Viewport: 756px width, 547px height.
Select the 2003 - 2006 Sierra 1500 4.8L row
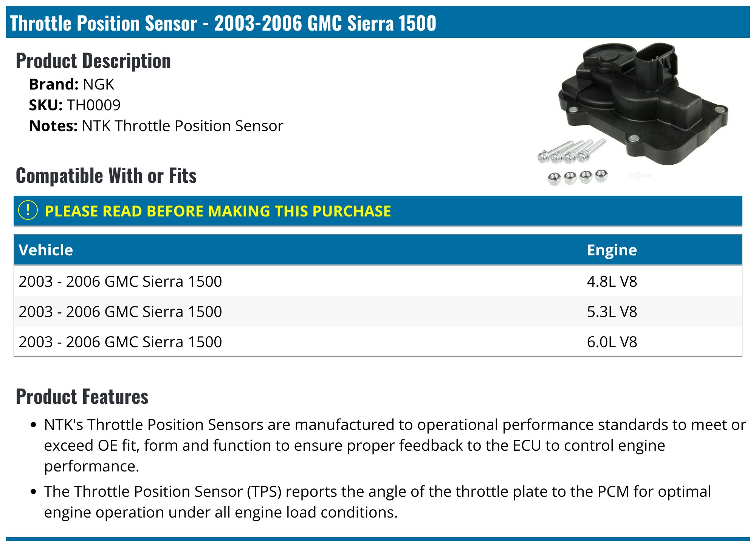point(120,281)
